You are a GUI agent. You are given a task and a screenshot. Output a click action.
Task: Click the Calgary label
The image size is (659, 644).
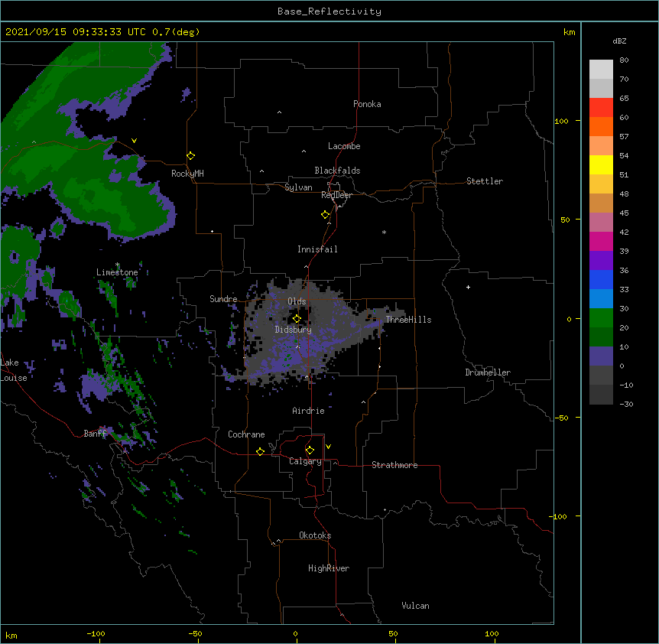click(306, 461)
